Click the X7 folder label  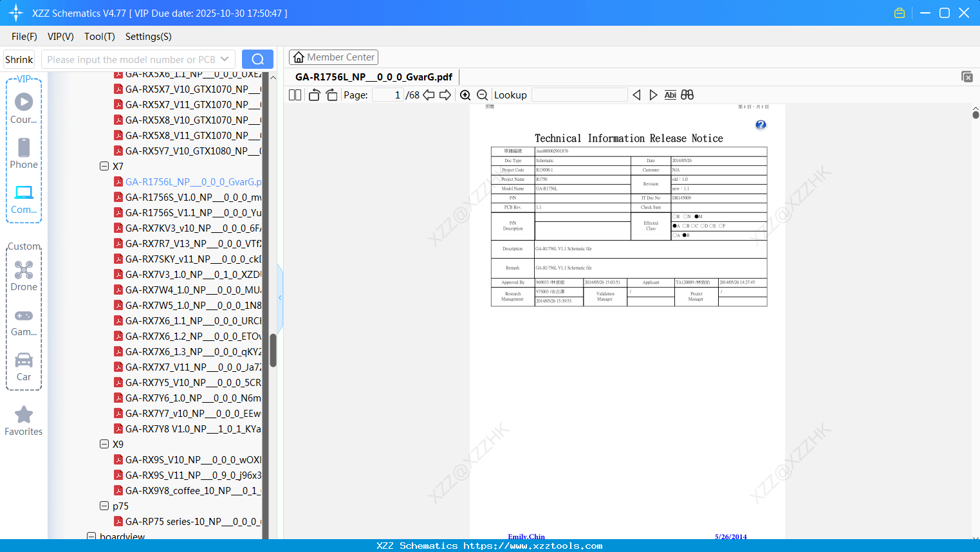118,166
